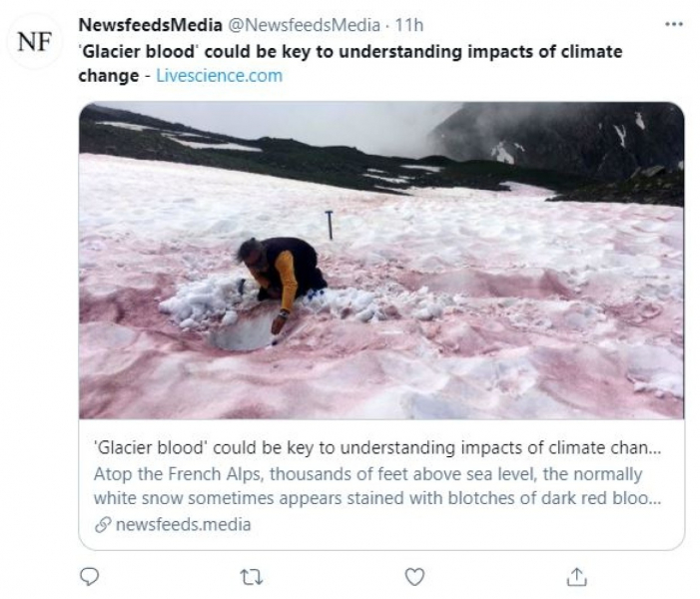
Task: Reply to the Glacier blood tweet
Action: tap(89, 576)
